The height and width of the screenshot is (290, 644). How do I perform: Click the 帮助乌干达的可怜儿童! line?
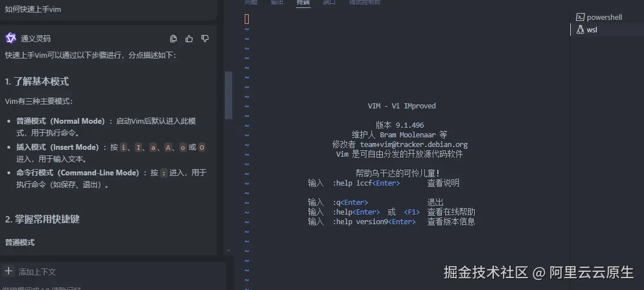[x=398, y=173]
